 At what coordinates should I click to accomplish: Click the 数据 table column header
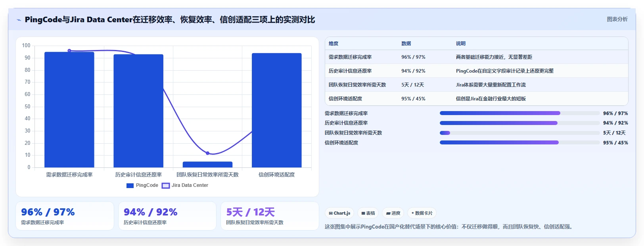click(x=406, y=44)
